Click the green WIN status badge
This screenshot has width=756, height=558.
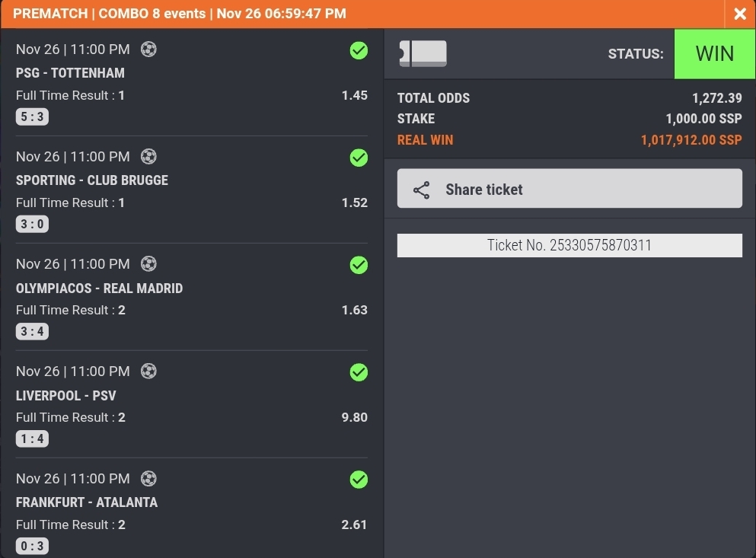click(714, 53)
